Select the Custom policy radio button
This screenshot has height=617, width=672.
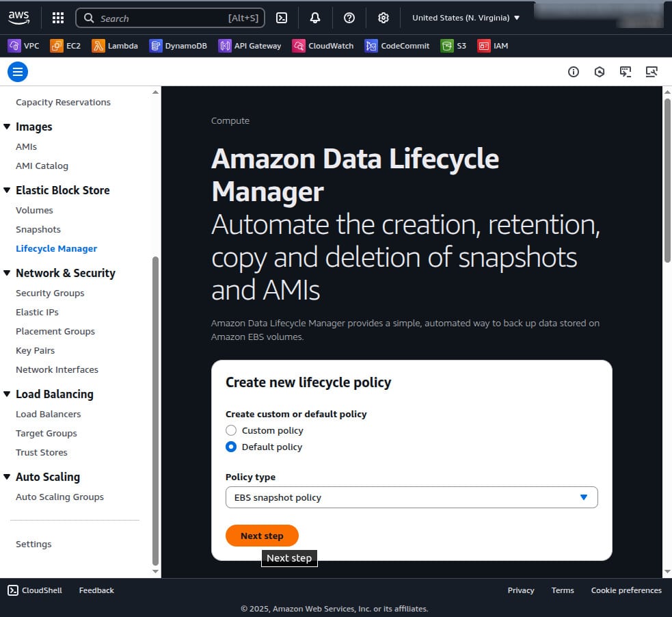tap(231, 430)
